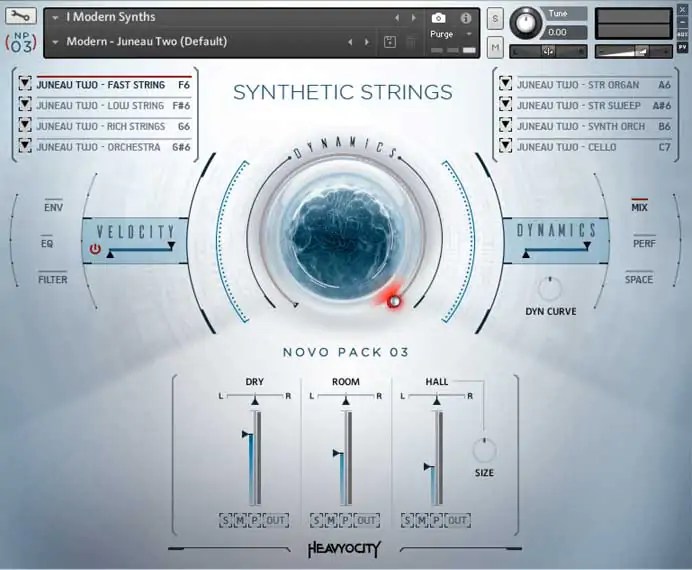Click the DYN CURVE knob
The height and width of the screenshot is (570, 692).
click(550, 289)
